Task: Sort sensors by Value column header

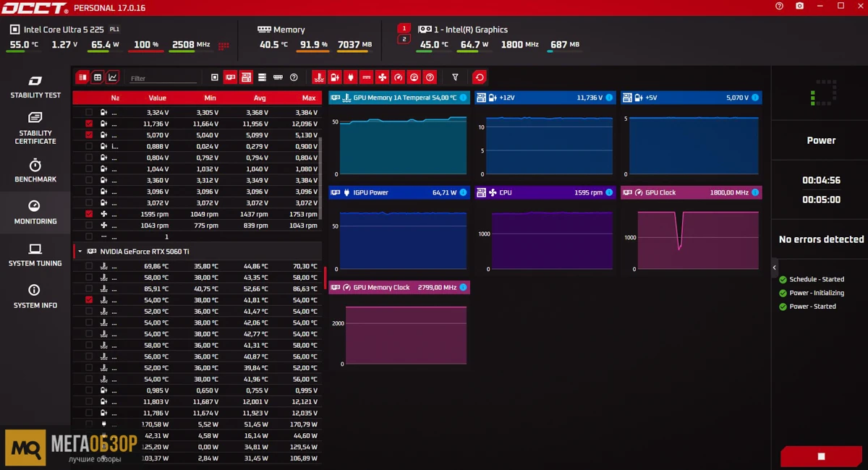Action: pos(157,98)
